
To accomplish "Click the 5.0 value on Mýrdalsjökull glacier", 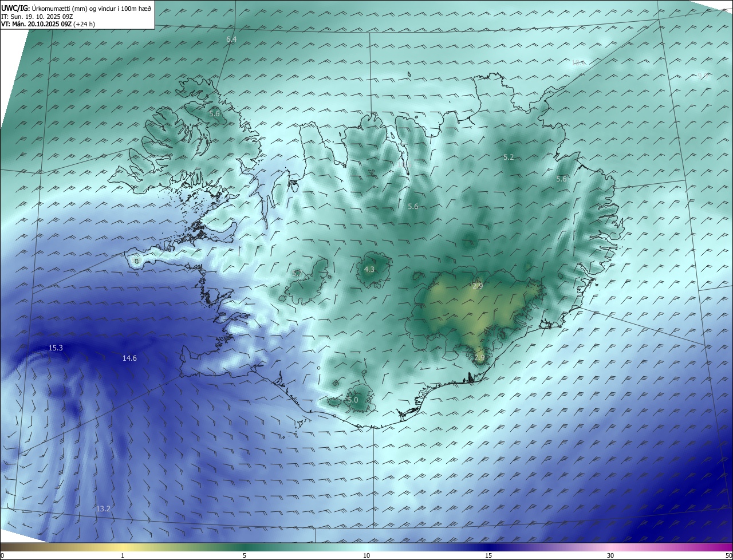I will pyautogui.click(x=353, y=400).
